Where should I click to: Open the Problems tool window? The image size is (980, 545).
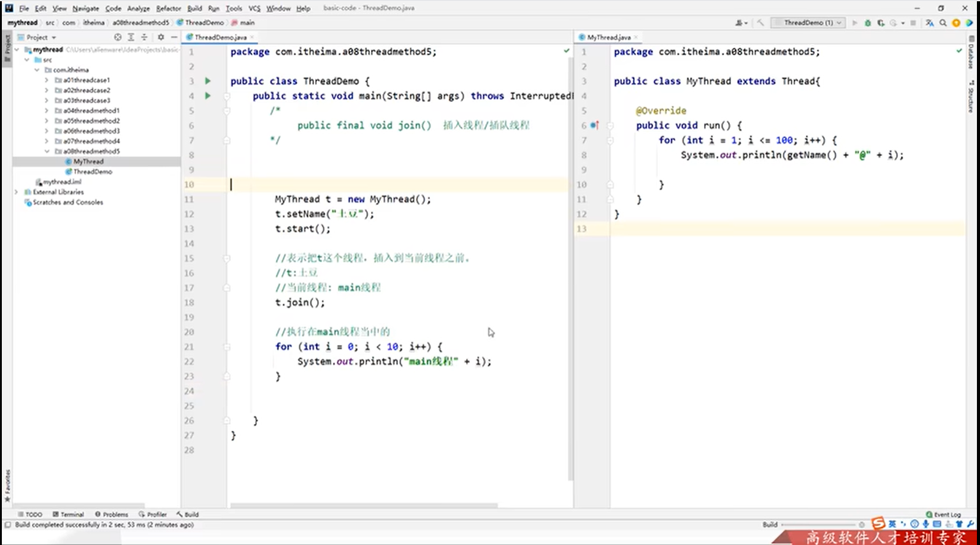click(112, 514)
